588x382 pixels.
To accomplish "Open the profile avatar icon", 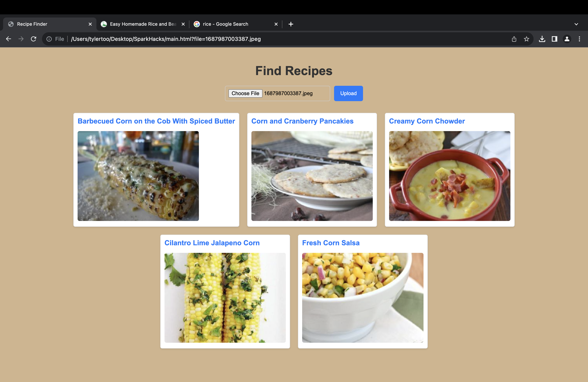I will (x=567, y=39).
